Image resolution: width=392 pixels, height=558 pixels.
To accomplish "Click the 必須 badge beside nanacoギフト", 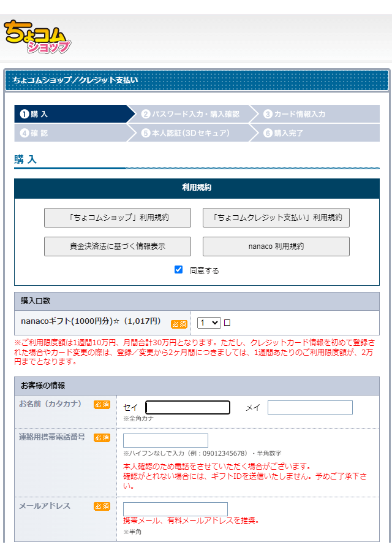I will (179, 324).
